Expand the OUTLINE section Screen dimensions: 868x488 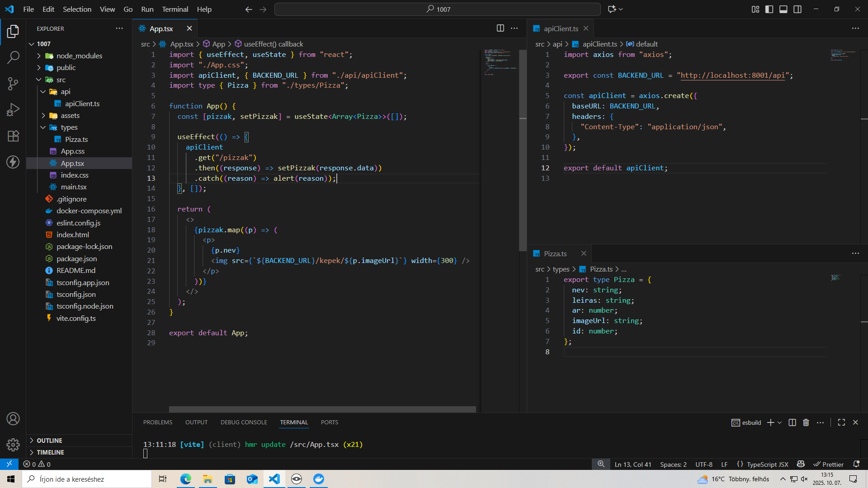pos(49,441)
